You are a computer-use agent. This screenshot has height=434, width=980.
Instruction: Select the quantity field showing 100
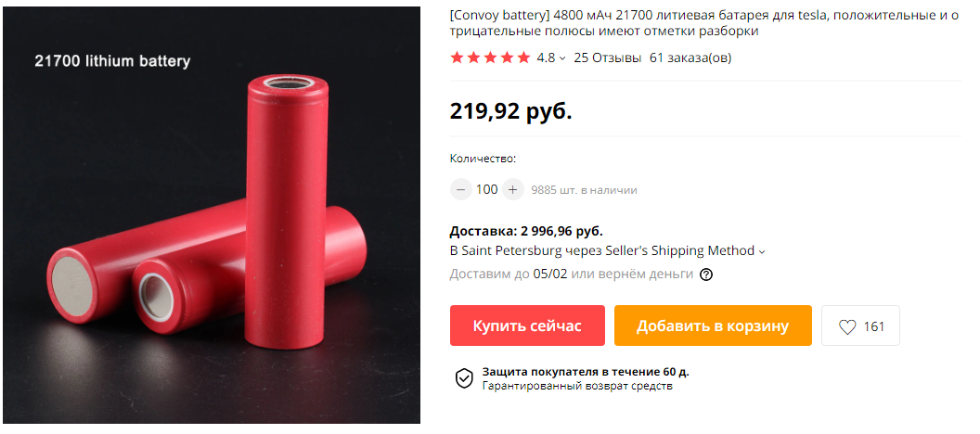coord(487,189)
